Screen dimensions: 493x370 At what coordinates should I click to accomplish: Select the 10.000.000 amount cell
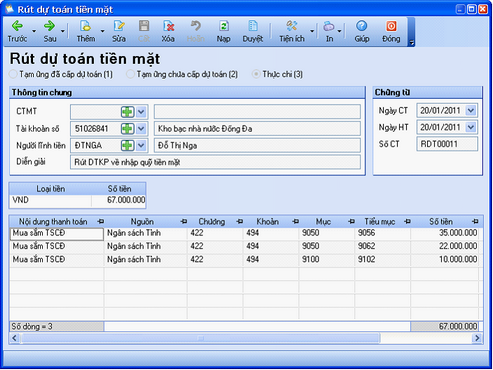(445, 260)
